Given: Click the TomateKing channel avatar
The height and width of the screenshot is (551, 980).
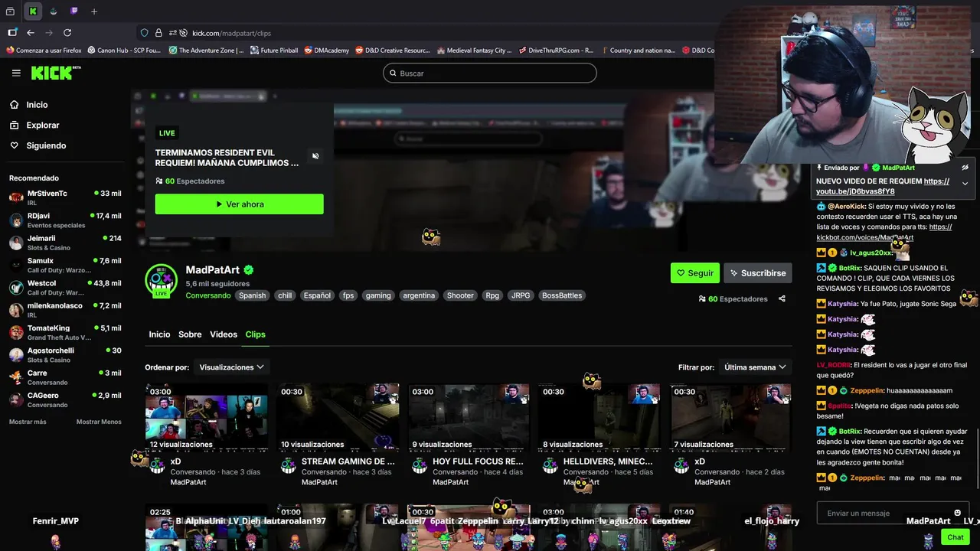Looking at the screenshot, I should tap(16, 332).
